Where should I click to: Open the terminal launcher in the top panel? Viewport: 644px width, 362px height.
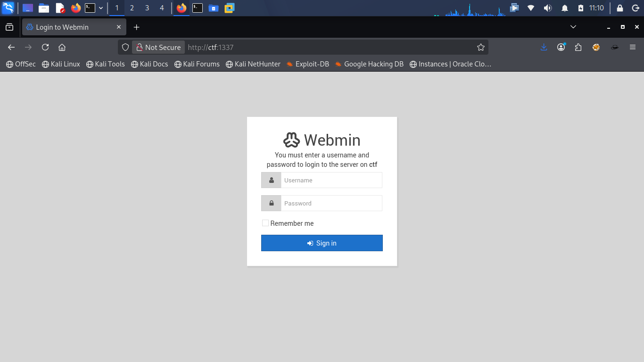click(90, 8)
